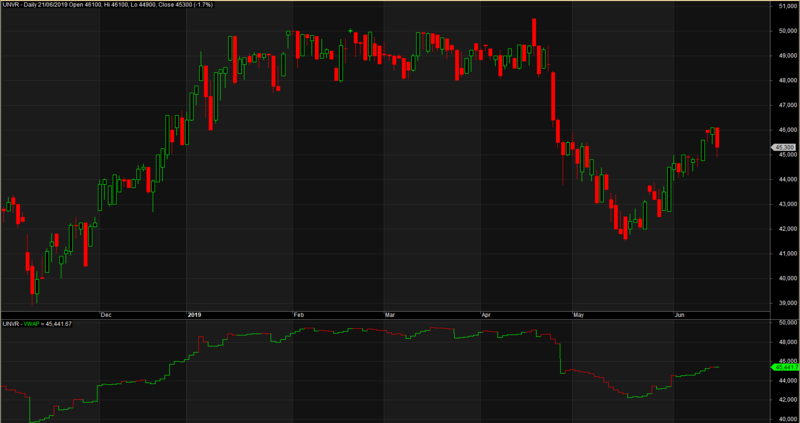Screen dimensions: 800x423
Task: Click the 39,000 price axis label
Action: [789, 303]
